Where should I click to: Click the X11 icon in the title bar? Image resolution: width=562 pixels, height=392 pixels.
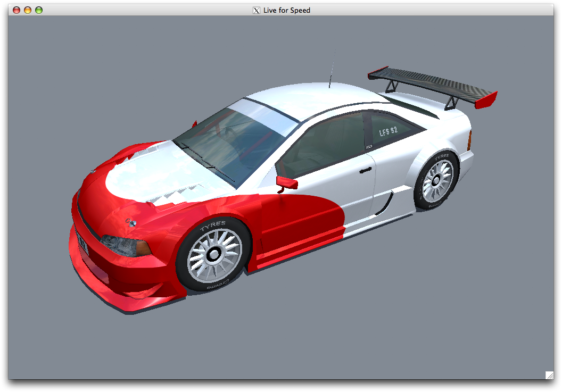[x=257, y=11]
